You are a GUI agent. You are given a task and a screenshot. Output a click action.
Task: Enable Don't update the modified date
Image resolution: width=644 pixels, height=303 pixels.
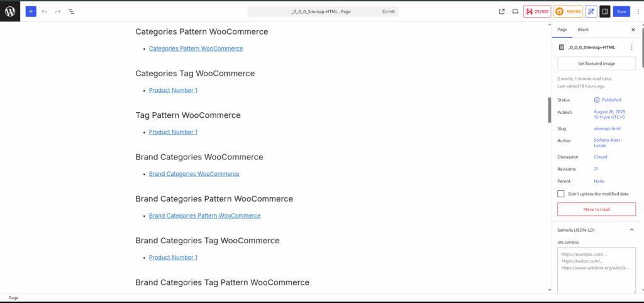coord(560,193)
